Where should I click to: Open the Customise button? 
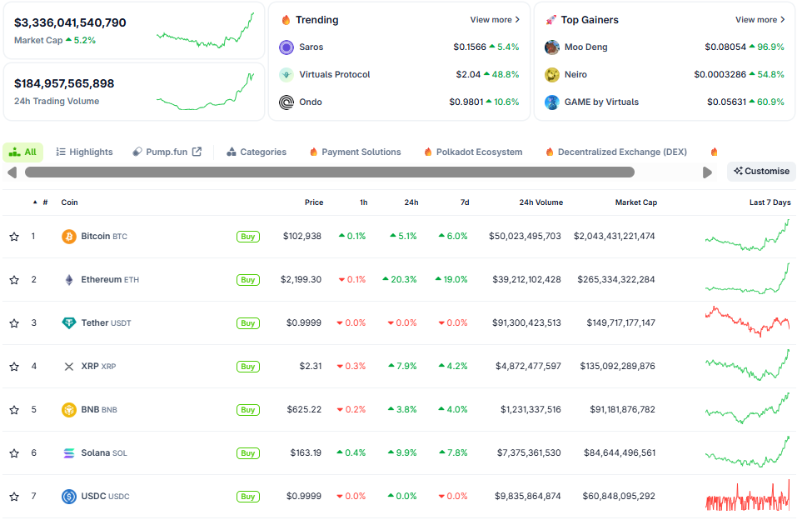click(761, 172)
